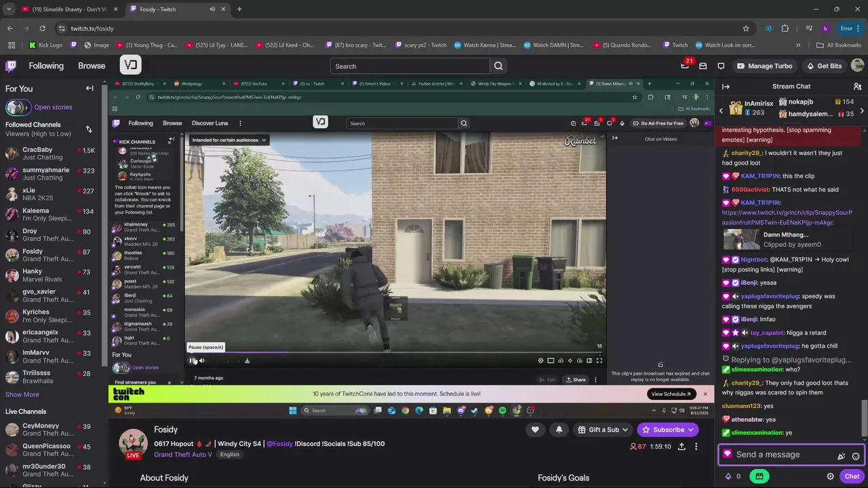Open the chat community users icon
This screenshot has width=868, height=488.
tap(857, 87)
